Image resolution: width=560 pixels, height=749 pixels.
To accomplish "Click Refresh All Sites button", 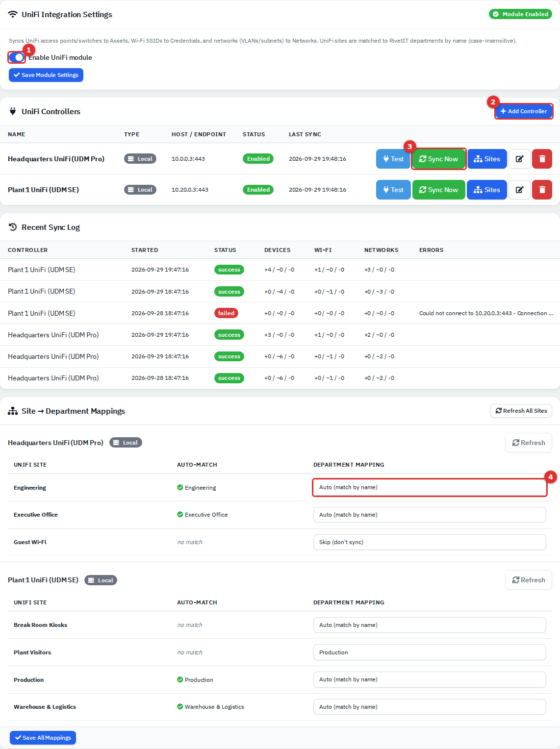I will pyautogui.click(x=521, y=411).
